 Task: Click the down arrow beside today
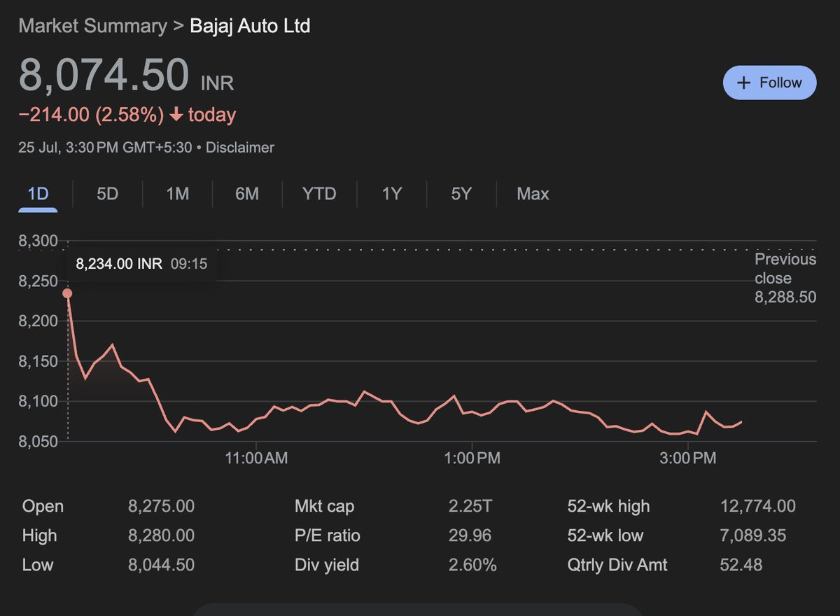pyautogui.click(x=176, y=115)
